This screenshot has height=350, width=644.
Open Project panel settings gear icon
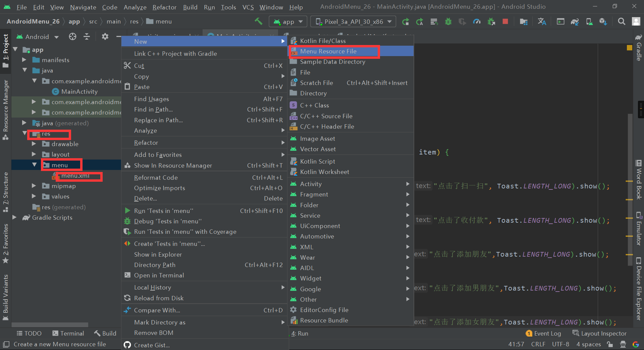[105, 37]
